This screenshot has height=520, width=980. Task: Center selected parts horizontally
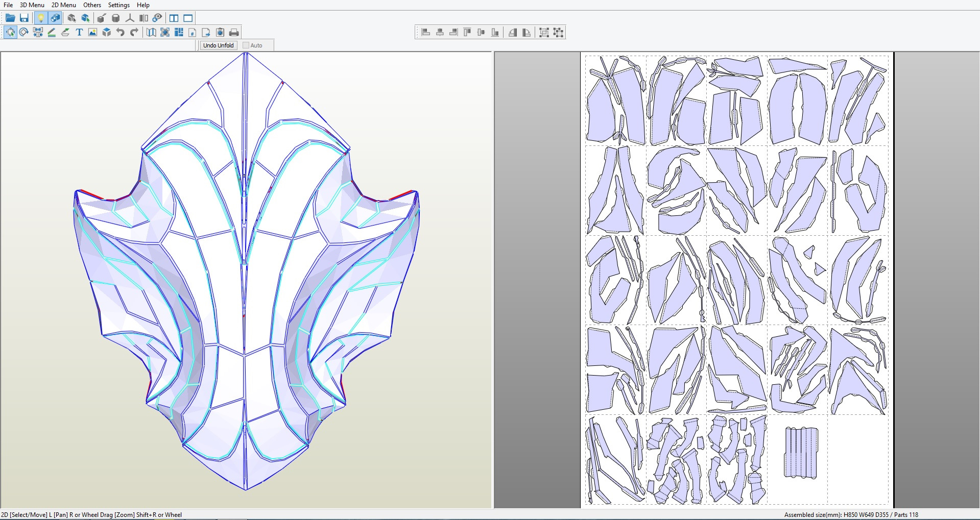coord(440,33)
